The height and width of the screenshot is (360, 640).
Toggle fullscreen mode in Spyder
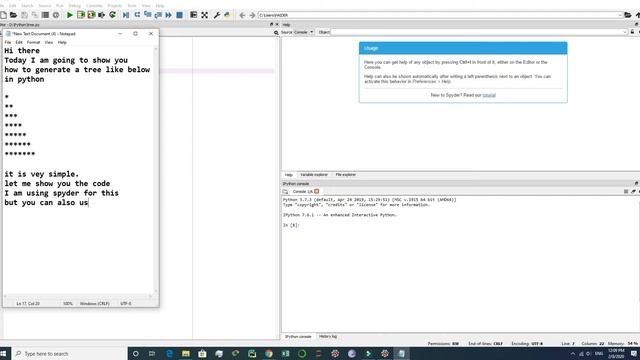(204, 15)
